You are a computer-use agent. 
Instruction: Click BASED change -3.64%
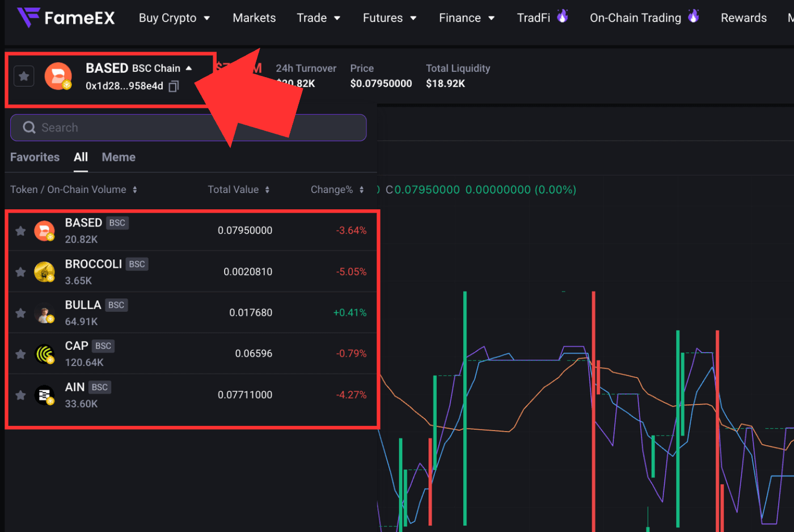pyautogui.click(x=351, y=231)
